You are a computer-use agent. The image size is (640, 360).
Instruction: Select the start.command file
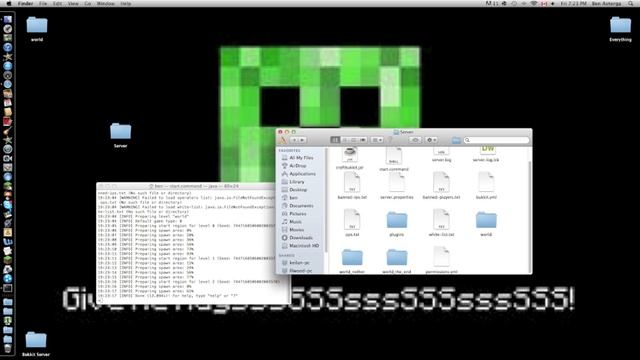point(394,159)
